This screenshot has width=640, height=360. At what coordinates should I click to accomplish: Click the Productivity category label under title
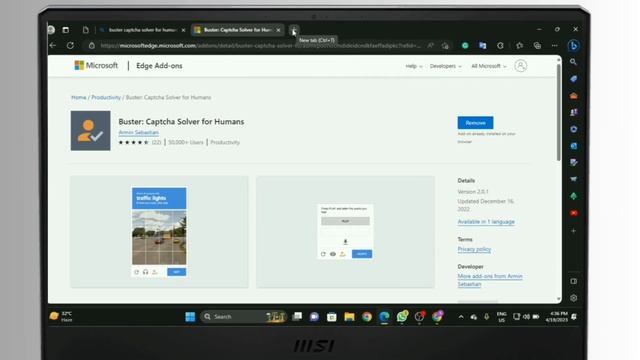[x=225, y=142]
